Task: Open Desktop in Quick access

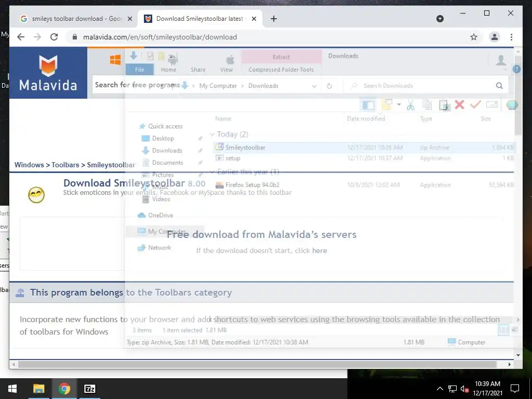Action: click(x=163, y=138)
